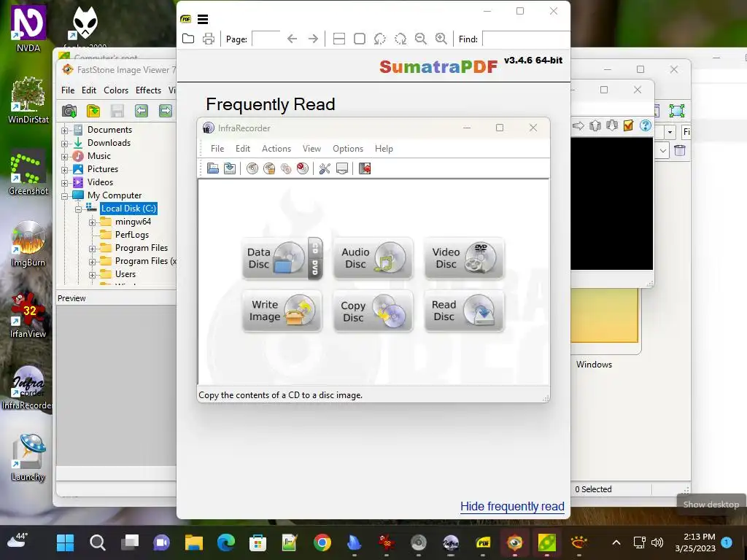This screenshot has height=560, width=747.
Task: Click SumatraPDF rotate left icon
Action: point(379,39)
